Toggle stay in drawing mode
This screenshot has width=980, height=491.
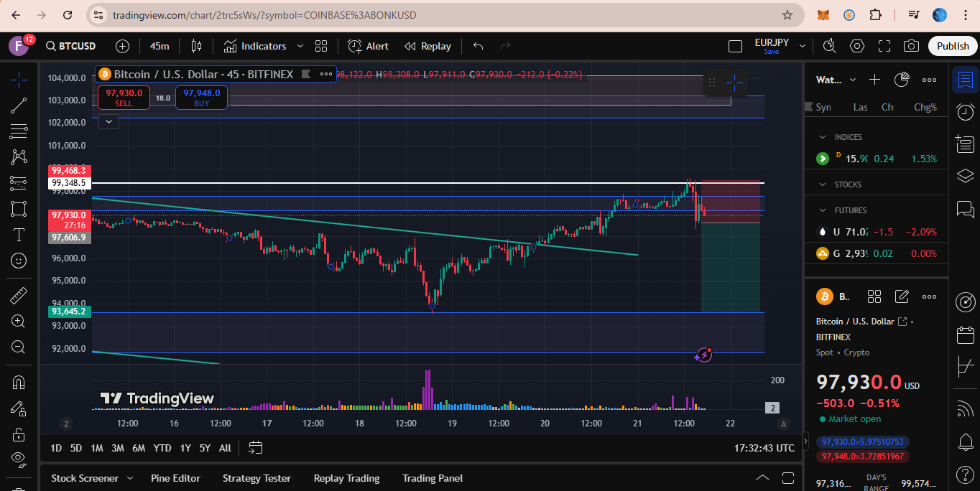(x=19, y=408)
